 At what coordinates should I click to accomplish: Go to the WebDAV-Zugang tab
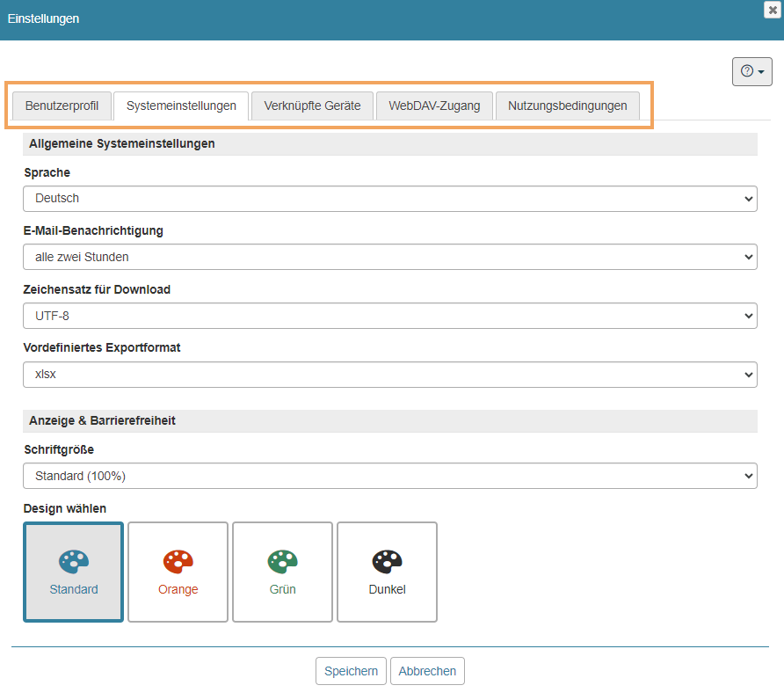point(434,106)
